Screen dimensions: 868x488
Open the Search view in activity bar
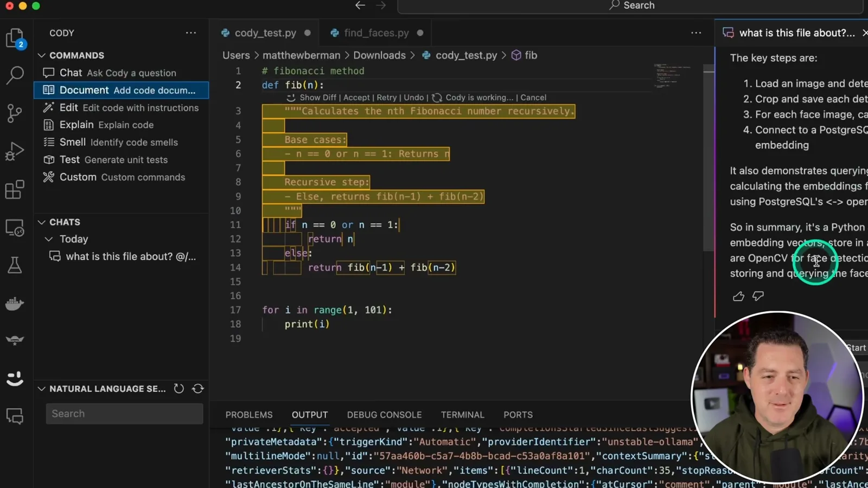15,75
